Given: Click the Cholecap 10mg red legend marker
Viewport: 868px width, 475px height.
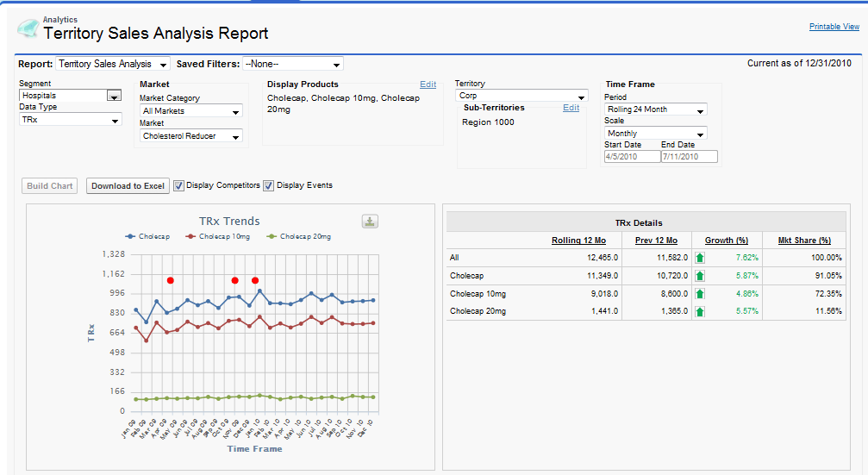Looking at the screenshot, I should (190, 236).
